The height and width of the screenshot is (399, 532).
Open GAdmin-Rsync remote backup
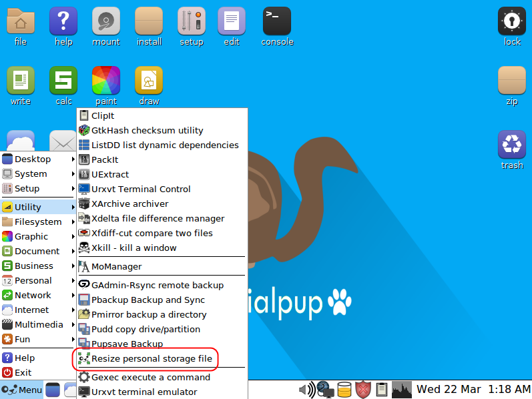pyautogui.click(x=162, y=286)
